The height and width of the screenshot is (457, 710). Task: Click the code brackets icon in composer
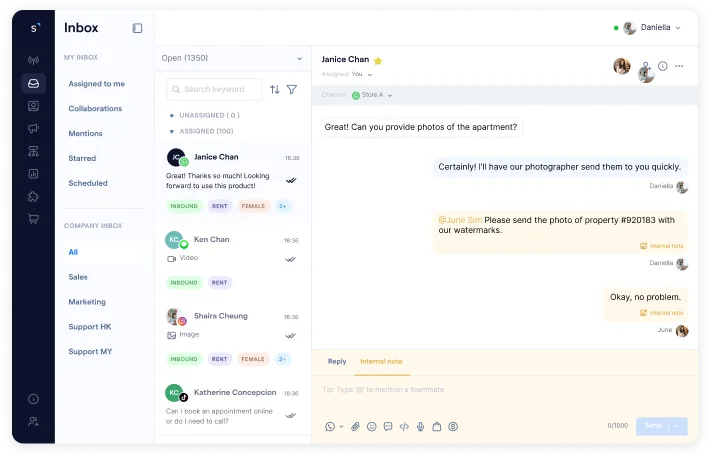tap(404, 427)
